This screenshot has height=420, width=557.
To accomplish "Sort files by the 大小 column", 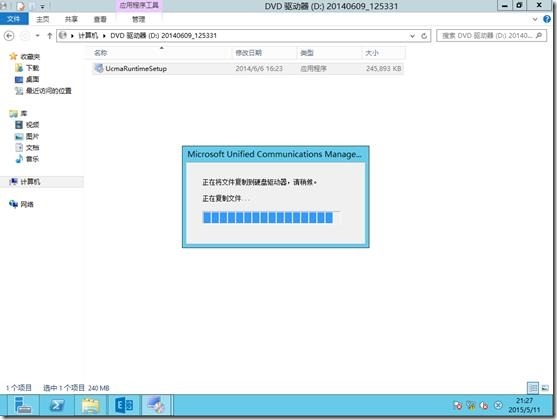I will point(372,53).
